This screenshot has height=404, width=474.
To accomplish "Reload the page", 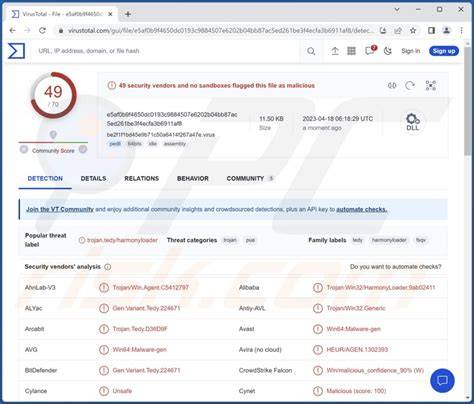I will click(42, 31).
